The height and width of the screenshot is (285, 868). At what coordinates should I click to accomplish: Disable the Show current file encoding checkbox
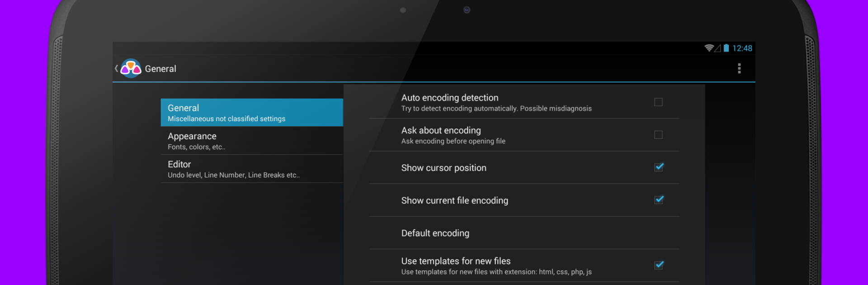click(659, 200)
